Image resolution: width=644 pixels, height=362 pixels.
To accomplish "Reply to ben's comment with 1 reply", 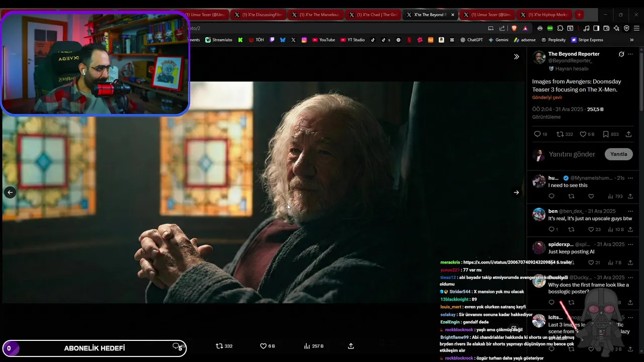I will [553, 229].
